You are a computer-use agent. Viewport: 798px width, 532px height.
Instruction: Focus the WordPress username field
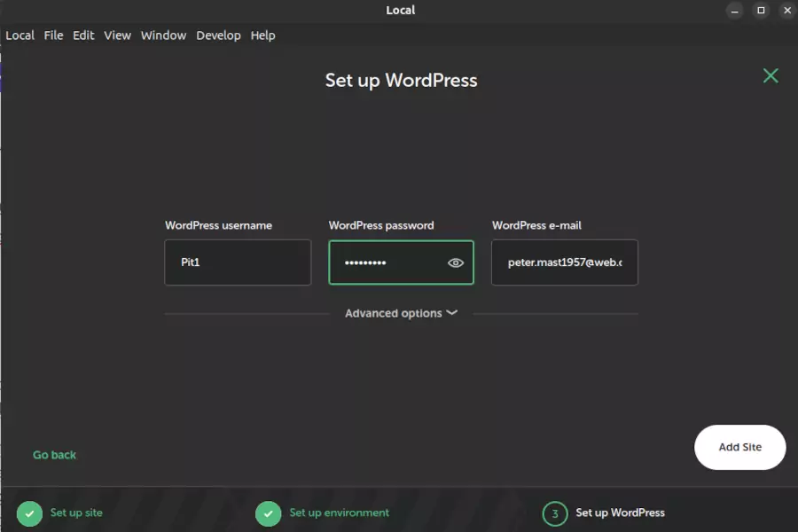238,262
